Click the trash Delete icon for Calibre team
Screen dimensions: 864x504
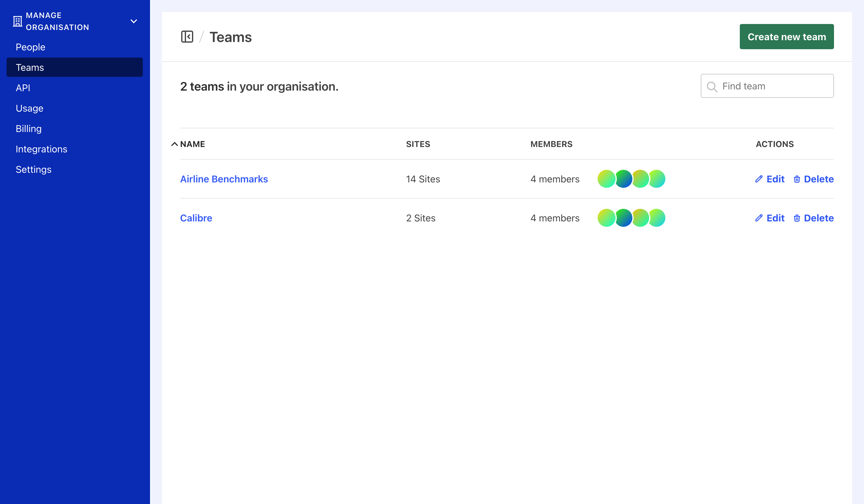tap(797, 218)
